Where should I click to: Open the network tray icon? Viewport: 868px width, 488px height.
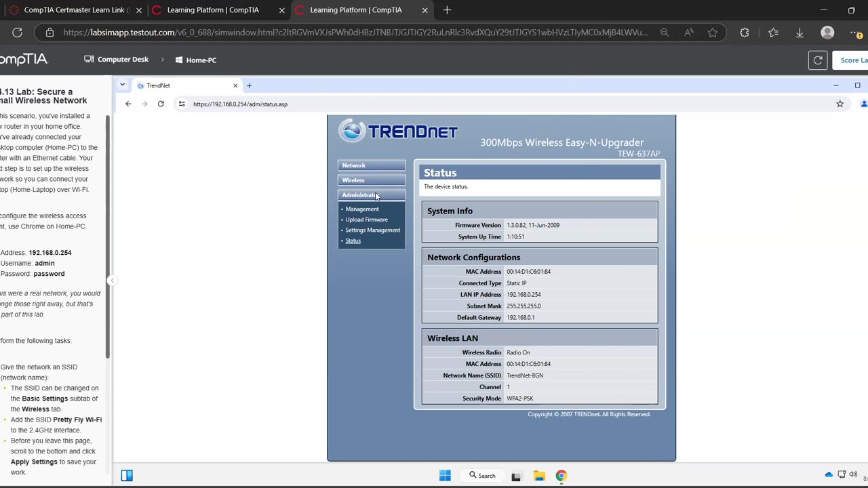click(842, 474)
